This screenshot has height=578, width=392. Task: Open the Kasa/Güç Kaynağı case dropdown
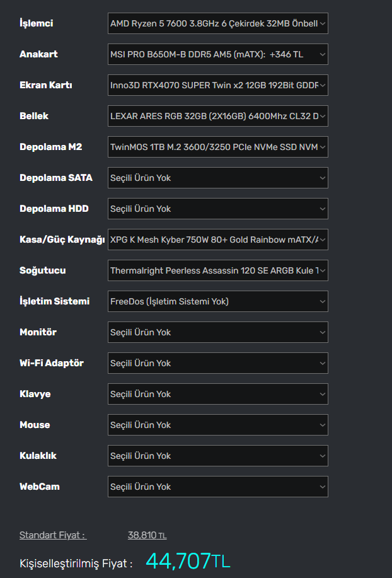coord(217,240)
